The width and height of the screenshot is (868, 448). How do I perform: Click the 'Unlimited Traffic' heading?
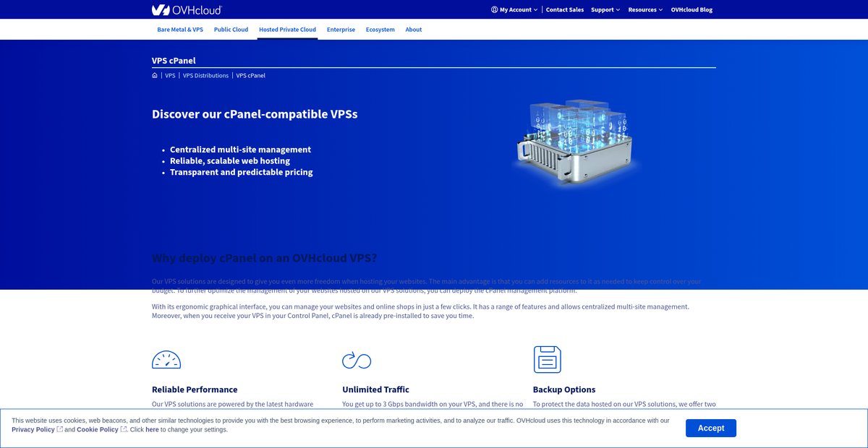click(375, 389)
